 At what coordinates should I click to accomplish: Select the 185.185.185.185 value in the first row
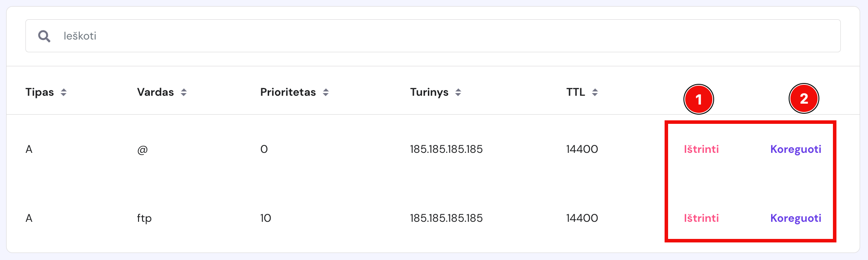click(446, 149)
